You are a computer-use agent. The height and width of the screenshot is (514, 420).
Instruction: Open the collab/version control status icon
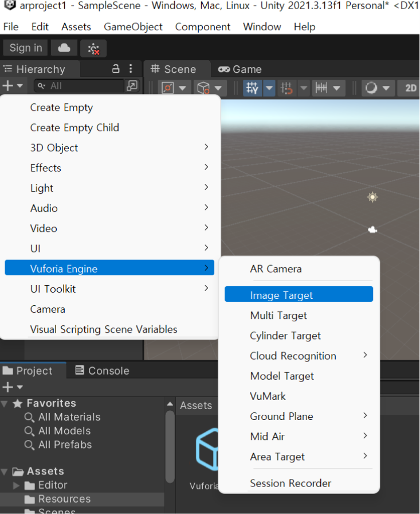click(x=93, y=49)
